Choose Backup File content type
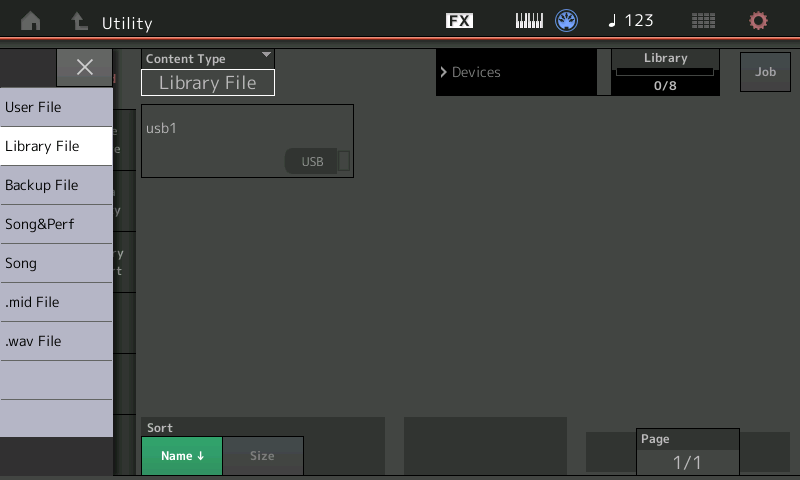 click(56, 185)
